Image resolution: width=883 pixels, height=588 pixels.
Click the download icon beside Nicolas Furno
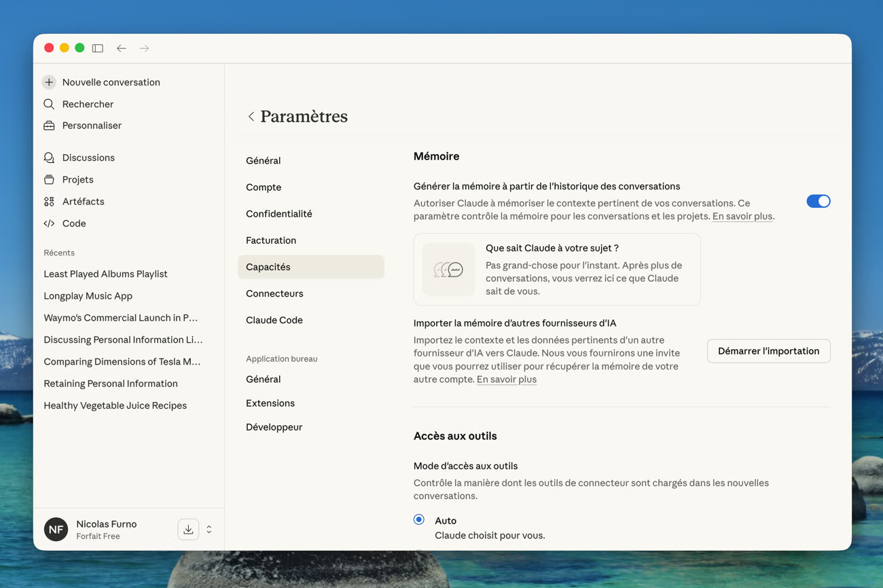click(x=188, y=530)
